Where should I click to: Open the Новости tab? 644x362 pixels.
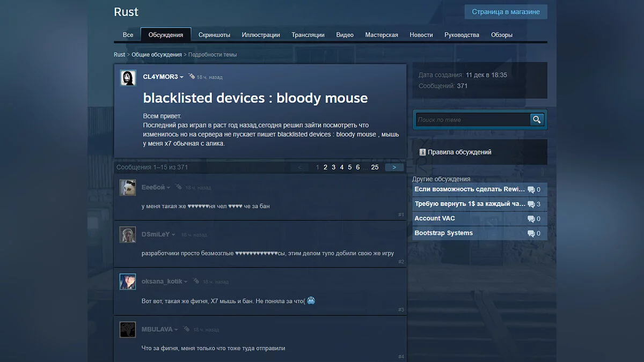[421, 35]
